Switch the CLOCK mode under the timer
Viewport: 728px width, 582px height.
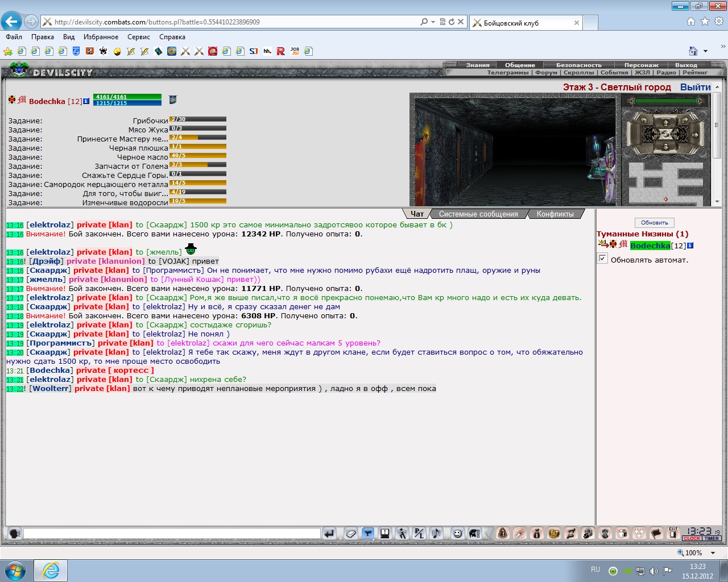click(x=692, y=538)
